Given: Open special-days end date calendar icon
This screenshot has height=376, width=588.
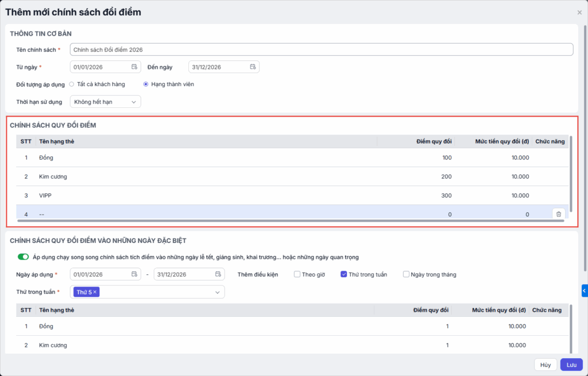Looking at the screenshot, I should click(218, 274).
